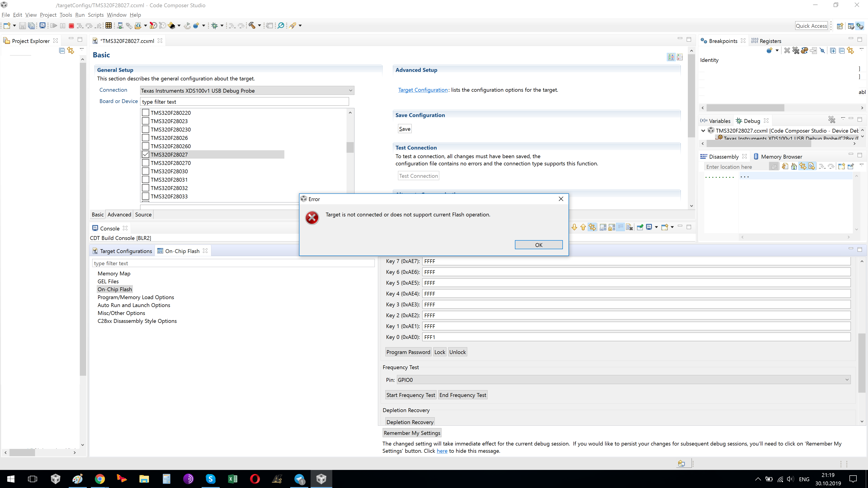Click the Target Configuration link
Image resolution: width=868 pixels, height=488 pixels.
(x=422, y=90)
